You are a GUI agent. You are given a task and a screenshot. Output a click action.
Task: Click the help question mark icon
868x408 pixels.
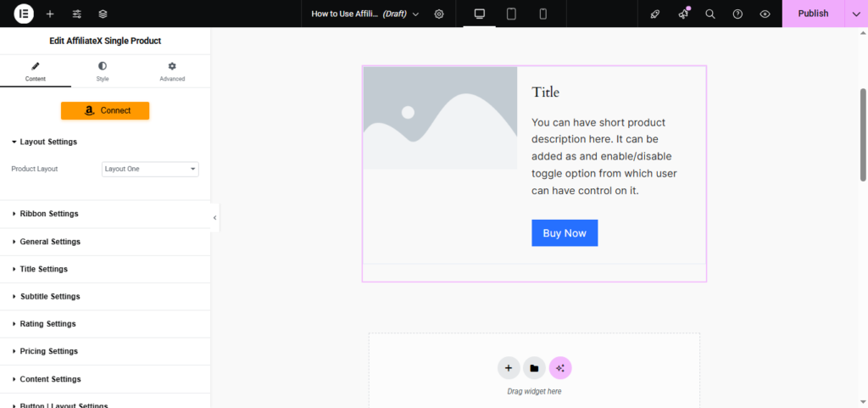pos(737,14)
